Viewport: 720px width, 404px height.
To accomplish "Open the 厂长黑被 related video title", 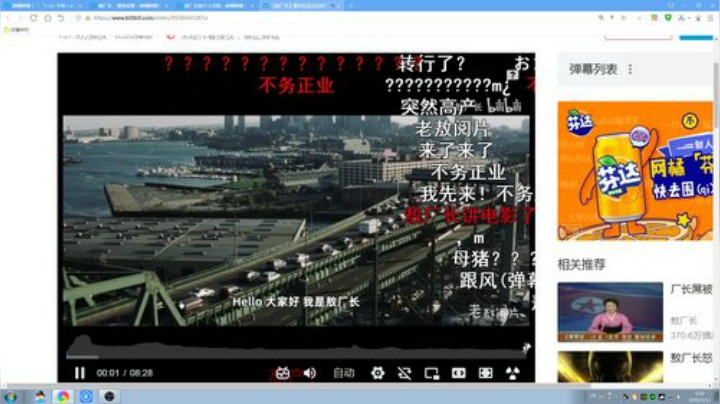I will click(x=692, y=289).
